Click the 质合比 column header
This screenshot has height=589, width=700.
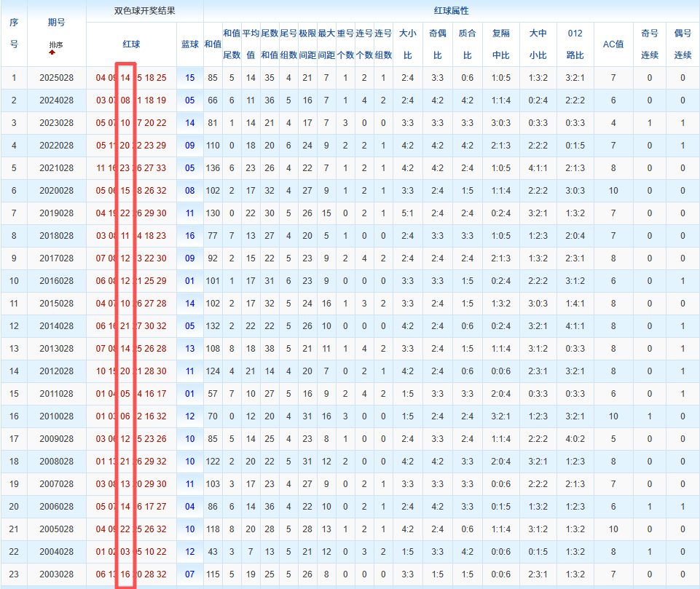468,44
